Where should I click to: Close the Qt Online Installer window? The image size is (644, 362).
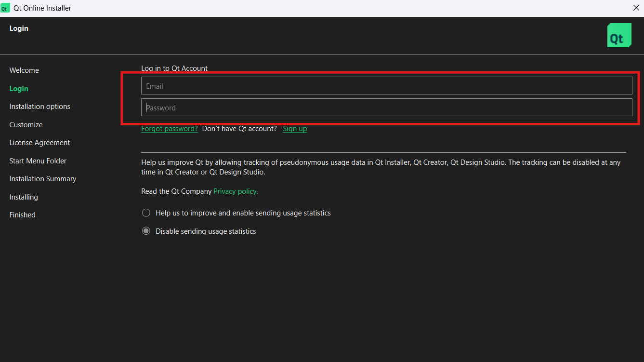coord(636,8)
